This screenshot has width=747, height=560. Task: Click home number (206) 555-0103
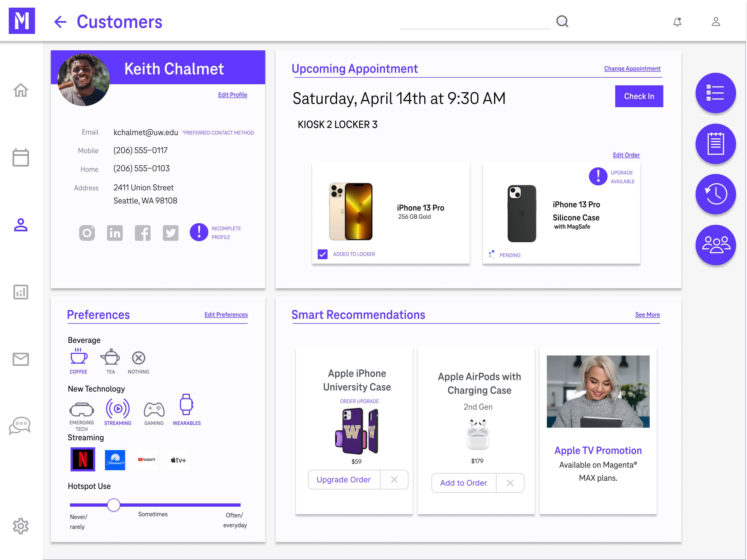coord(141,168)
